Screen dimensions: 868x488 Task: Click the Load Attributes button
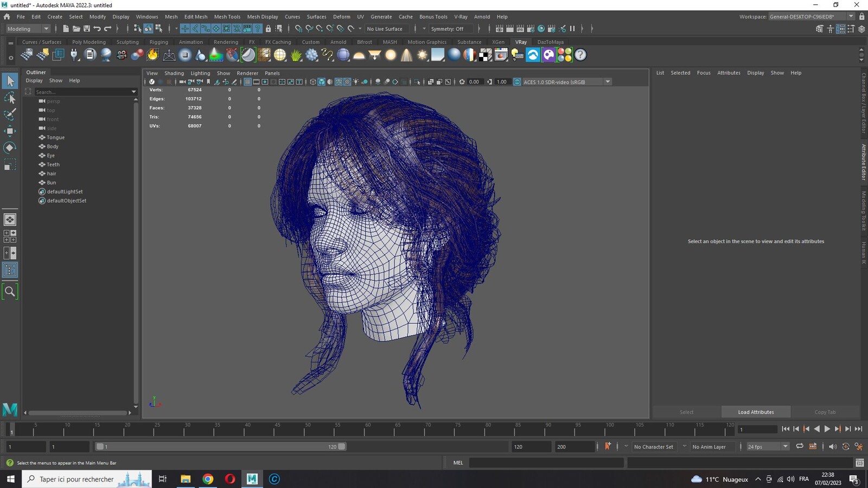tap(756, 412)
